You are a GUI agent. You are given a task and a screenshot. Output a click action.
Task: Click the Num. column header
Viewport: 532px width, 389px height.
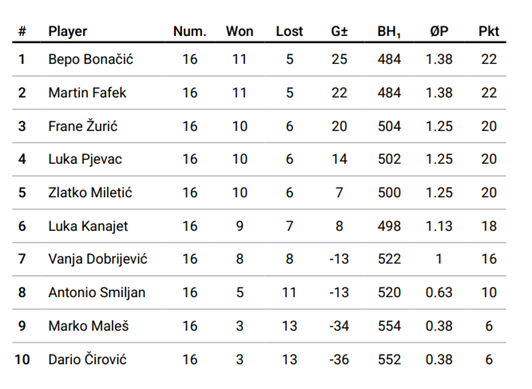(190, 31)
